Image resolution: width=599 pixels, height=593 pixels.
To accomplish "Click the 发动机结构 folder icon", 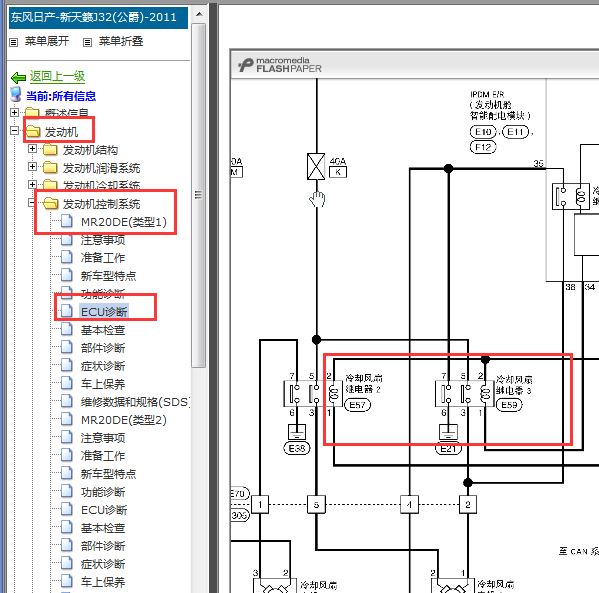I will coord(50,149).
